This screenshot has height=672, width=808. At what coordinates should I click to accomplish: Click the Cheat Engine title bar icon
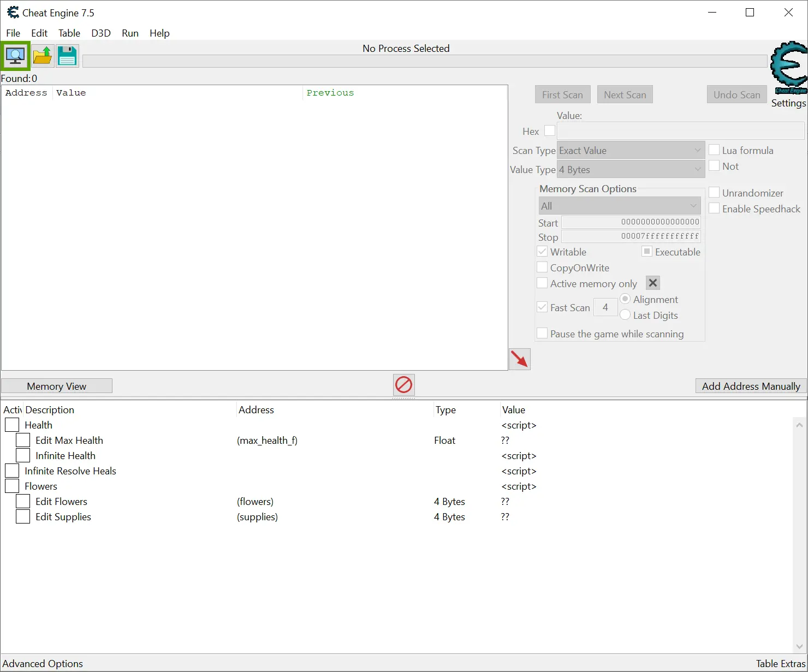point(13,13)
